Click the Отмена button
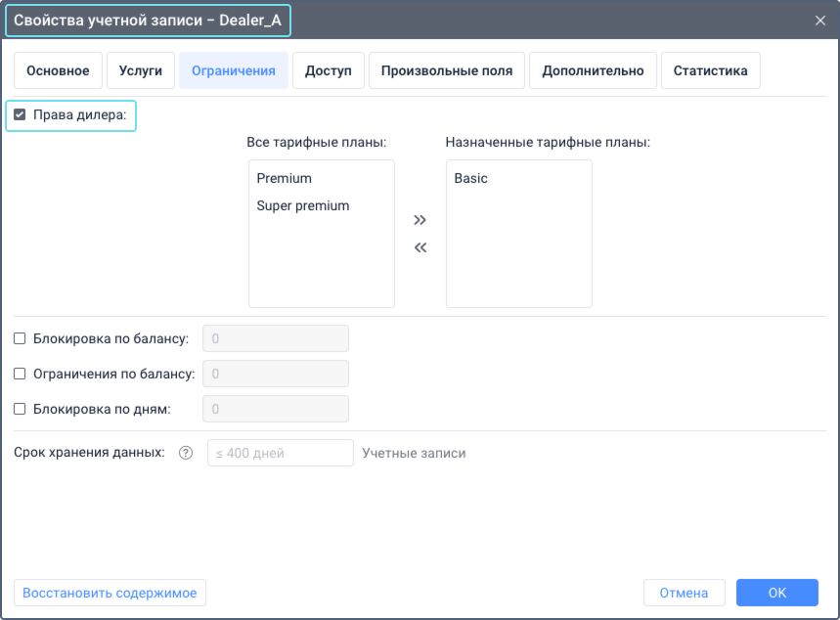The width and height of the screenshot is (840, 620). (x=684, y=593)
